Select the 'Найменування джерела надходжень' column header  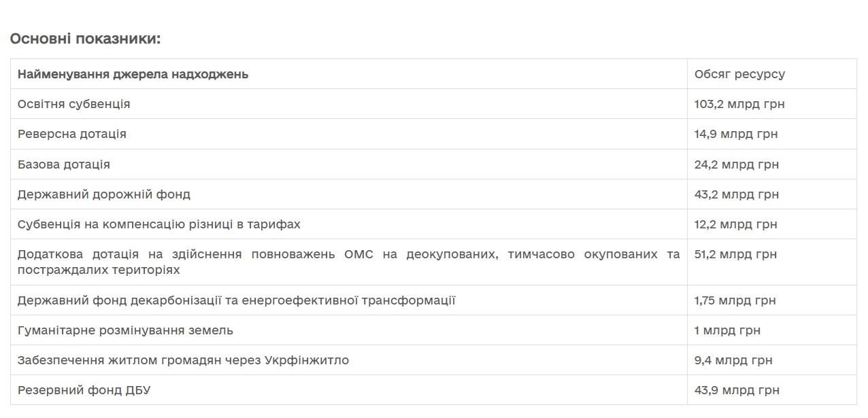pyautogui.click(x=133, y=74)
